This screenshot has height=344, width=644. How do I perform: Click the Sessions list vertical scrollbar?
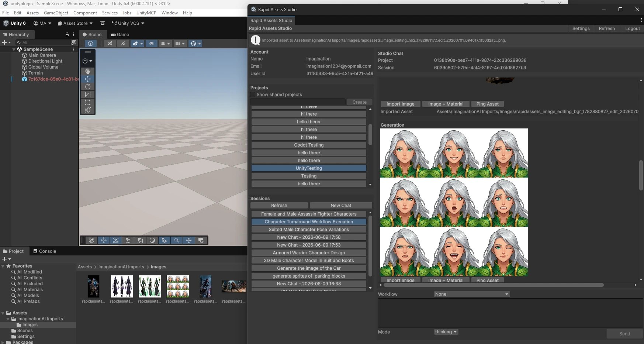[370, 246]
